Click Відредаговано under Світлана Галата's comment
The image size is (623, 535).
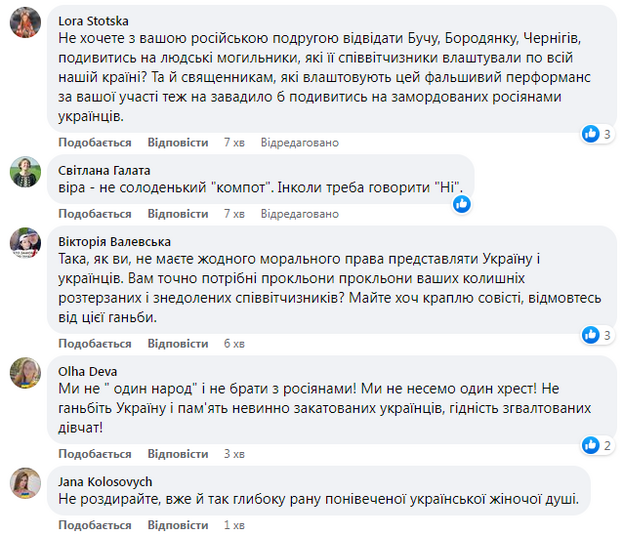click(299, 214)
